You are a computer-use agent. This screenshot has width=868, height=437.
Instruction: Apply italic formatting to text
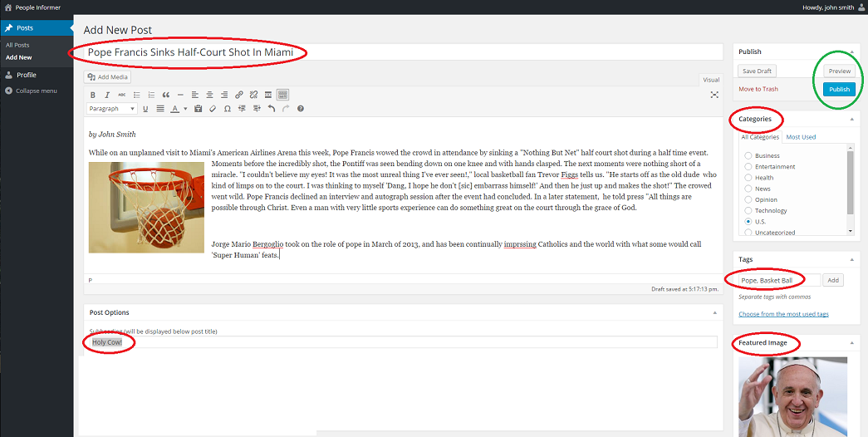108,95
